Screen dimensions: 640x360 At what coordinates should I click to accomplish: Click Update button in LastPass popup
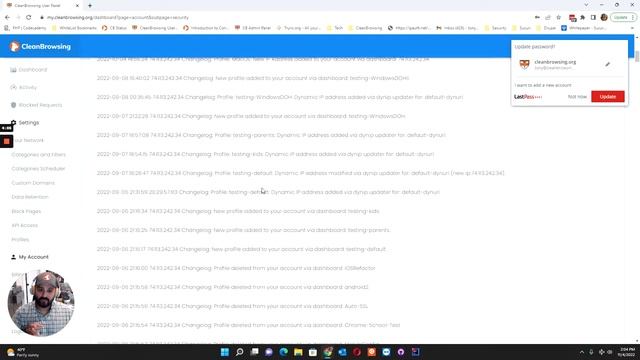[x=608, y=97]
